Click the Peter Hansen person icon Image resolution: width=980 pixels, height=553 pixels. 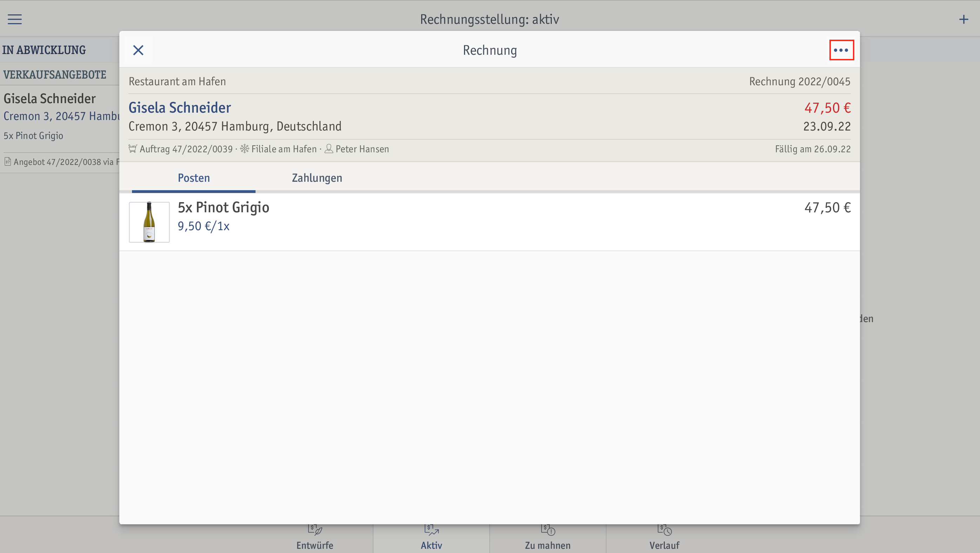click(329, 149)
